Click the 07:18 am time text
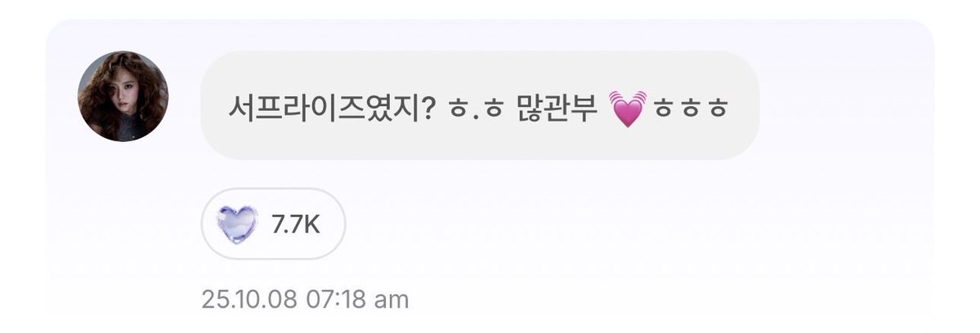The height and width of the screenshot is (333, 980). click(357, 300)
